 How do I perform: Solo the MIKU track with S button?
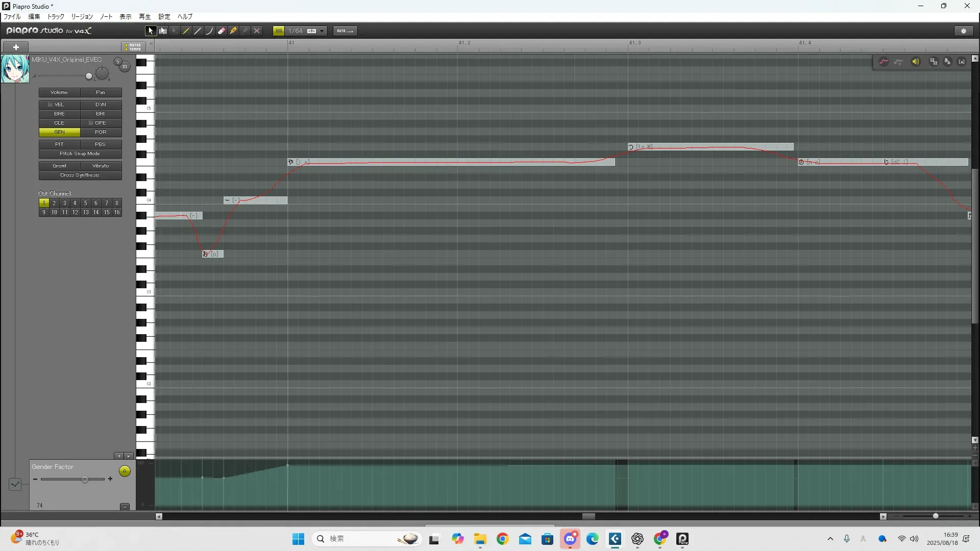point(118,62)
